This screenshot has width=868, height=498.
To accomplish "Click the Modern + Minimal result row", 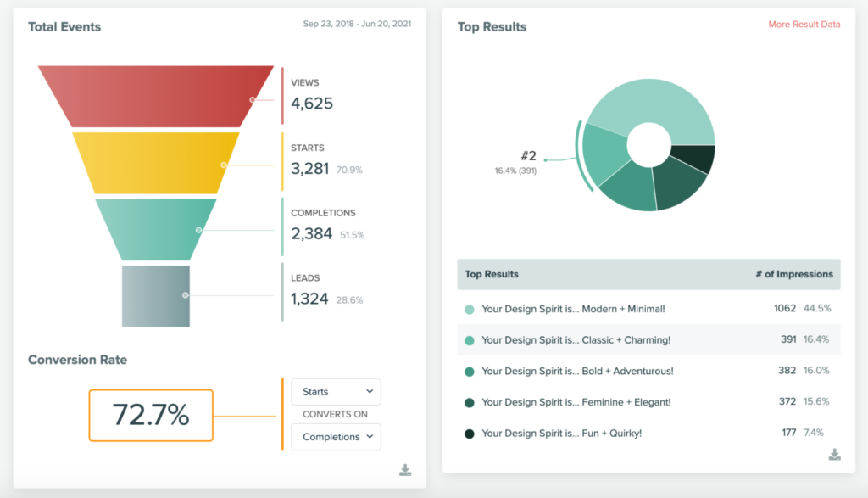I will 648,309.
